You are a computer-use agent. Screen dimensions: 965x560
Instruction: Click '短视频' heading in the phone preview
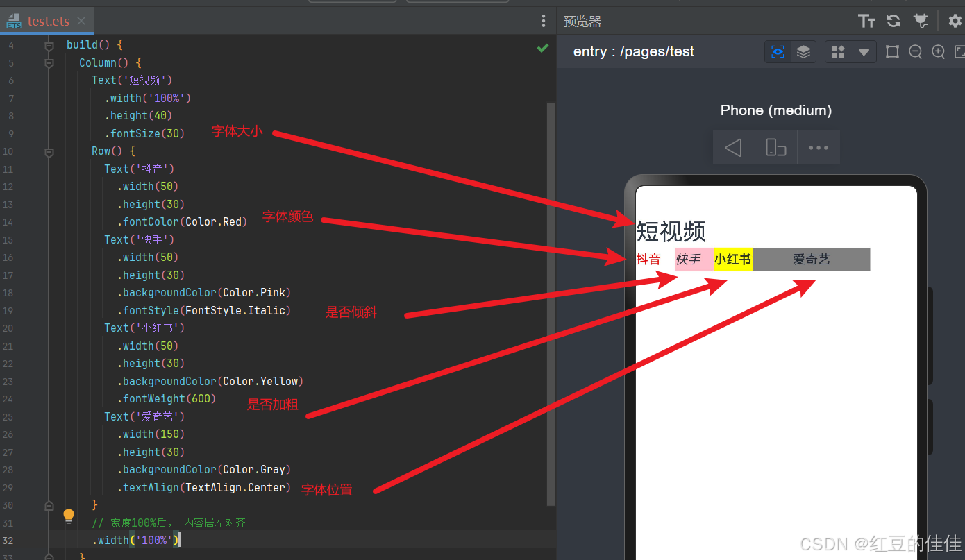coord(671,231)
